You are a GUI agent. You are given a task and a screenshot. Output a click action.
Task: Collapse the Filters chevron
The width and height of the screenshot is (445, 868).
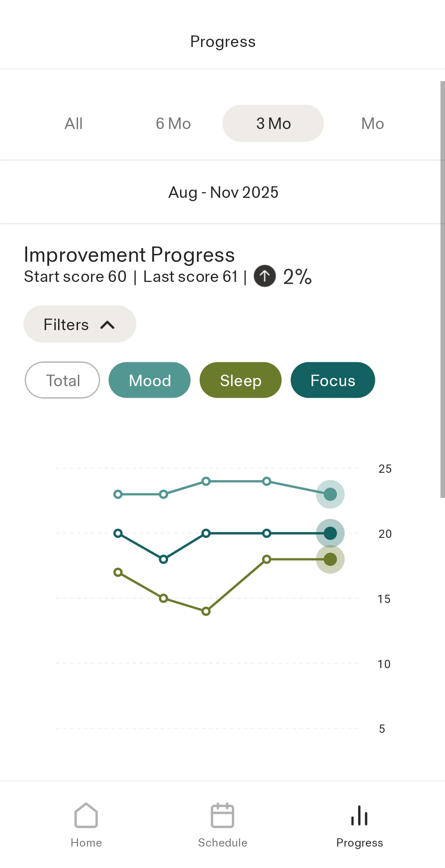point(108,325)
